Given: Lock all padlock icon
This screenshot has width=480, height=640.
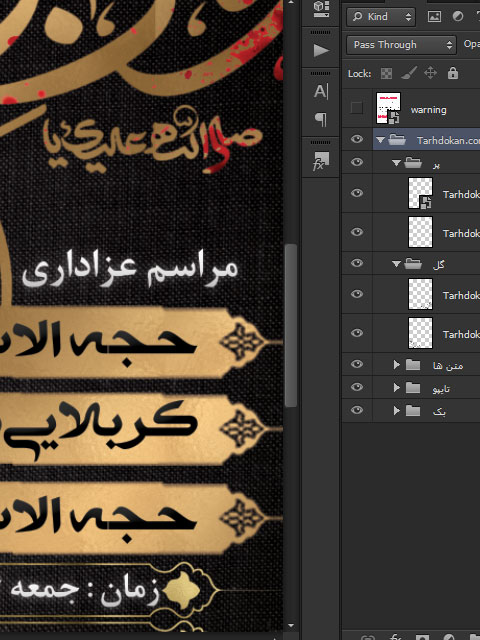Looking at the screenshot, I should point(453,73).
